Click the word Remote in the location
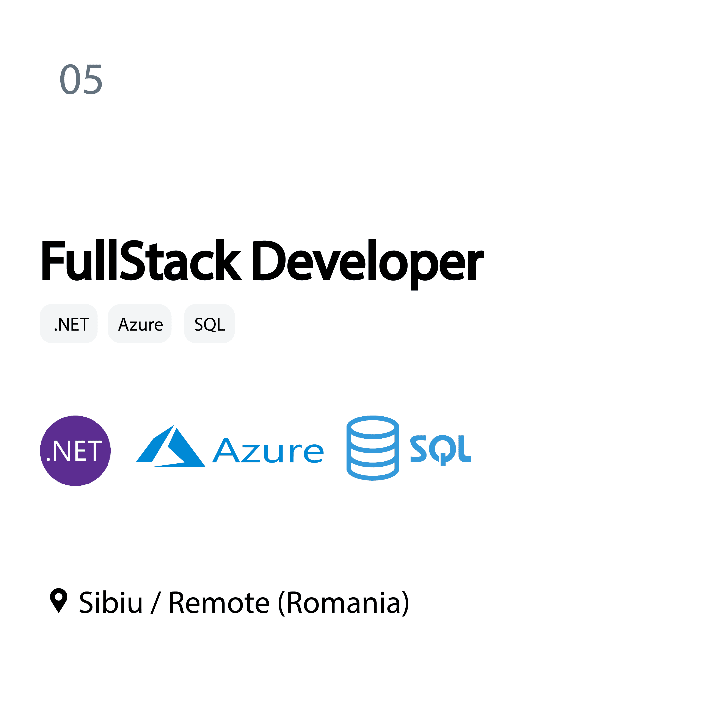Screen dimensions: 728x728 218,602
